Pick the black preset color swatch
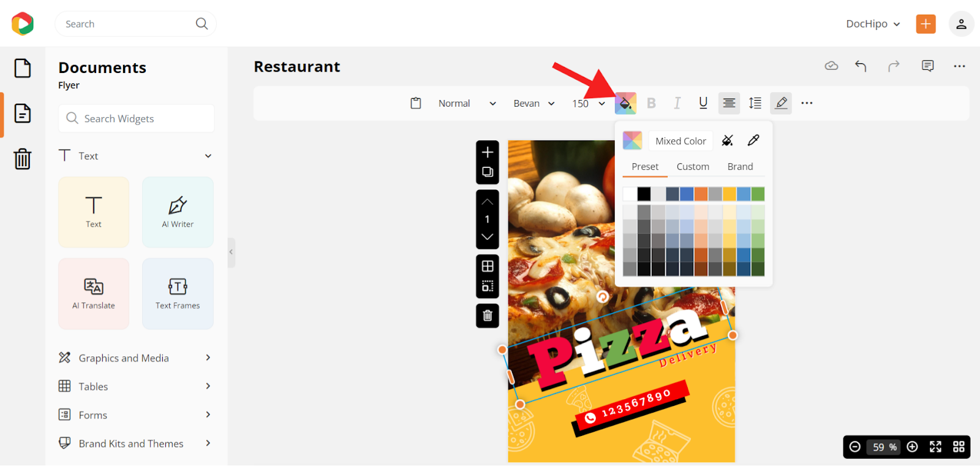 coord(644,194)
